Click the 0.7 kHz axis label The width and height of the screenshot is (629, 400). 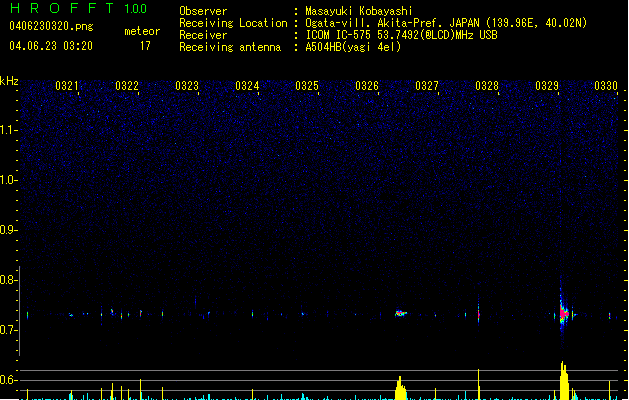coord(8,330)
